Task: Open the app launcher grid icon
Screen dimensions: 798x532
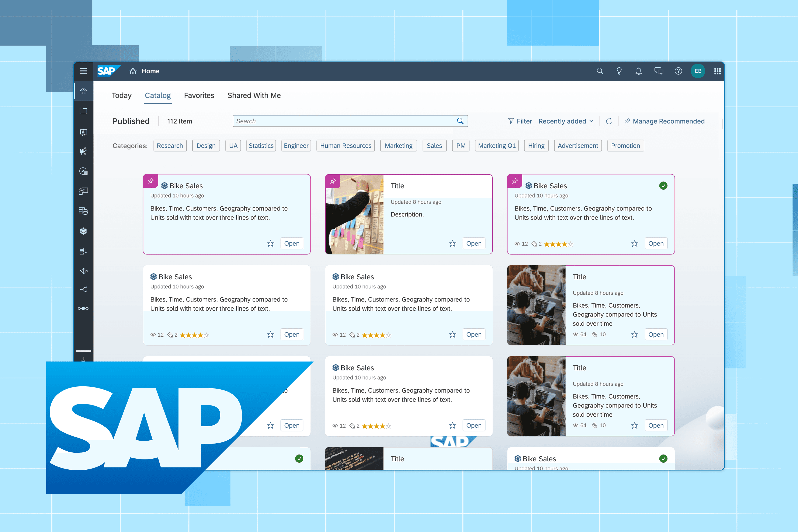Action: click(717, 71)
